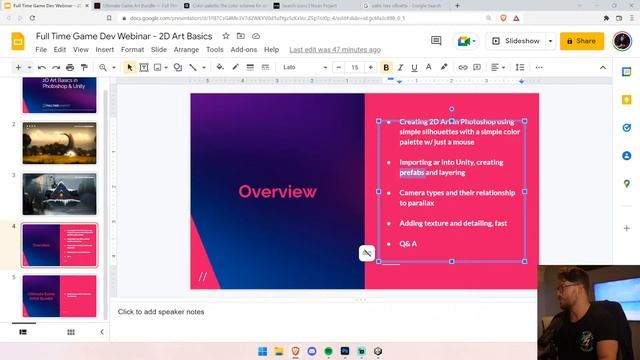Open the line type dropdown arrow
Image resolution: width=640 pixels, height=360 pixels.
(x=204, y=67)
